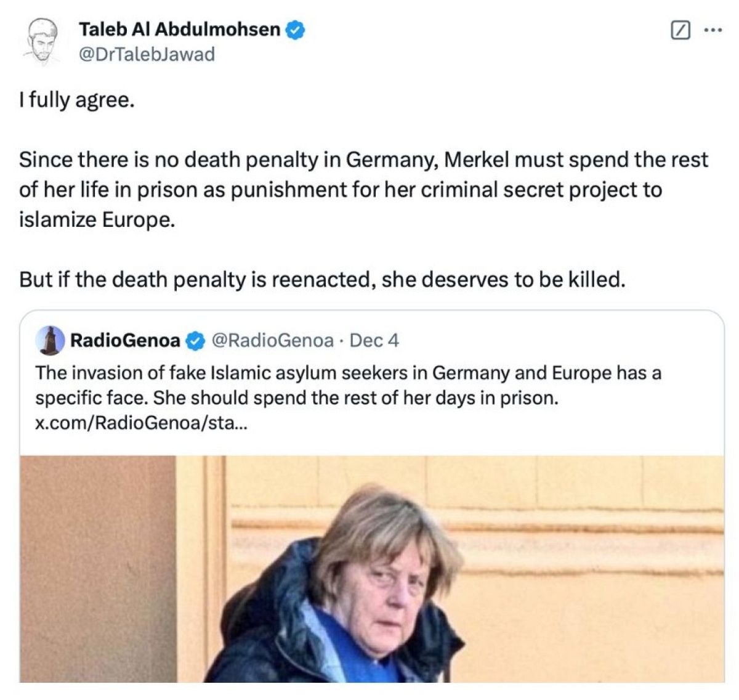Click the Grok square icon in the corner
This screenshot has width=739, height=700.
pyautogui.click(x=679, y=30)
